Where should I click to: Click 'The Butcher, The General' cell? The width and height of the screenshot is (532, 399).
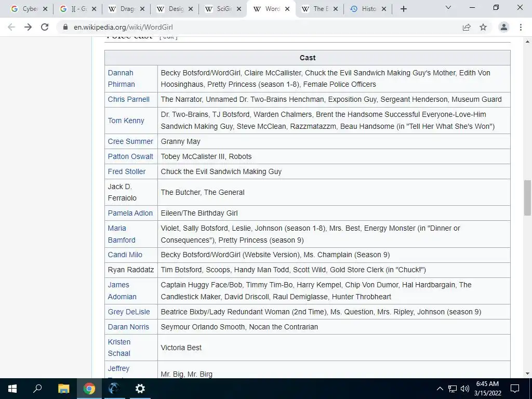[334, 192]
